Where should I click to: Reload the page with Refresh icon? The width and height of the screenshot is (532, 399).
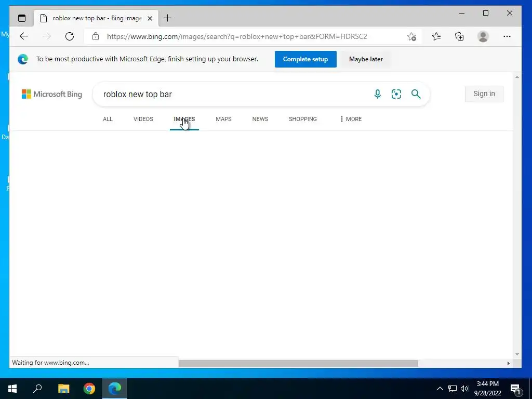70,36
